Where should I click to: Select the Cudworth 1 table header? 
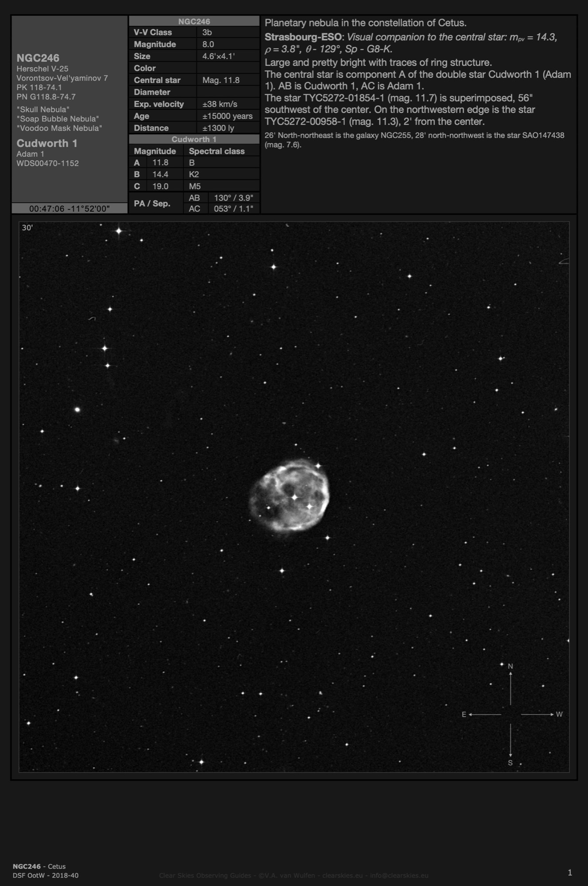point(194,139)
